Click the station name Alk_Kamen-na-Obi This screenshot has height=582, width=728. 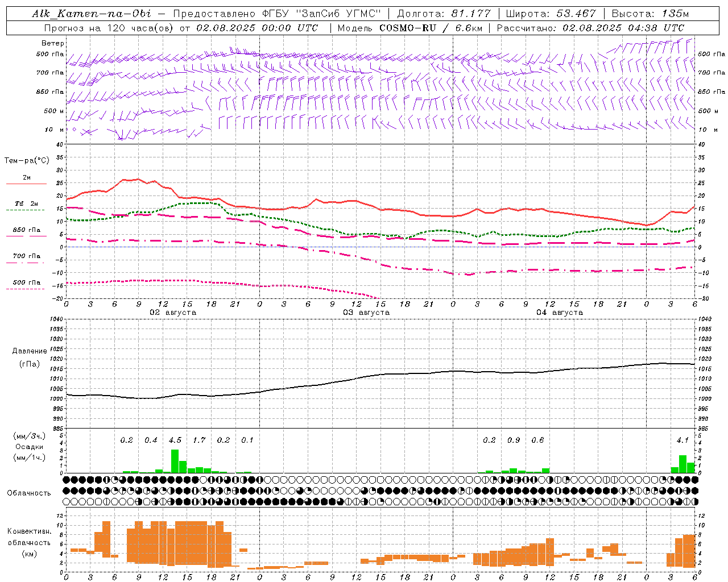tap(92, 14)
